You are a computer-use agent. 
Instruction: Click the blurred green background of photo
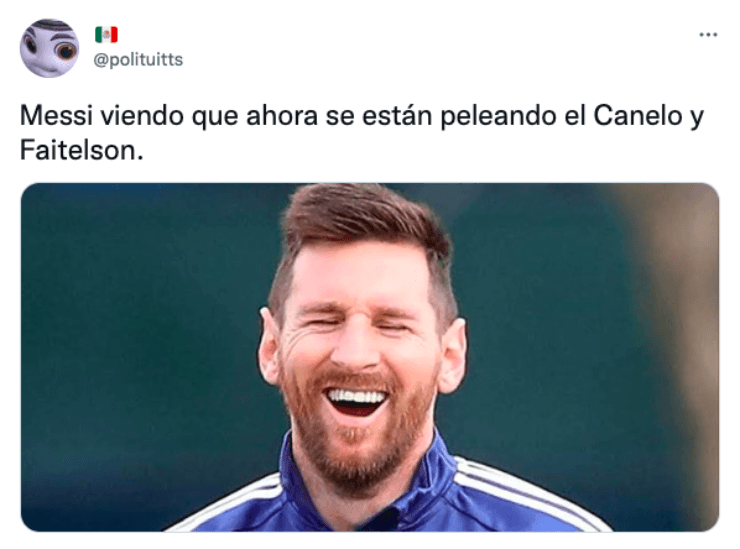[x=142, y=330]
